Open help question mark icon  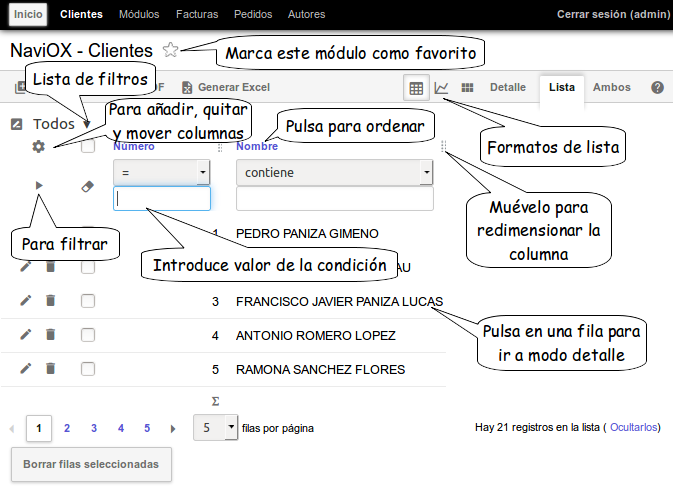pos(658,88)
